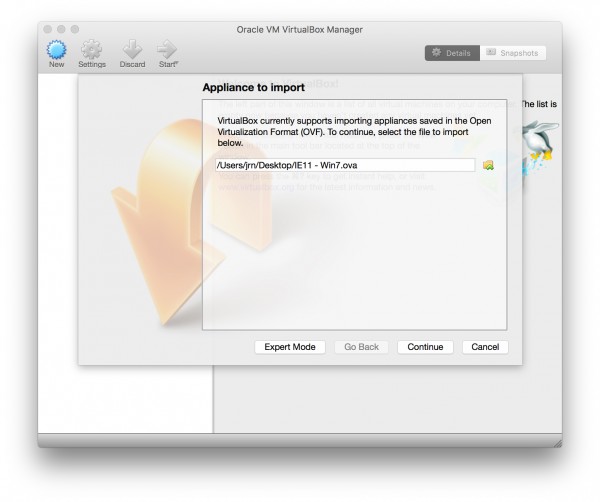600x502 pixels.
Task: Browse for appliance file with folder icon
Action: [488, 165]
